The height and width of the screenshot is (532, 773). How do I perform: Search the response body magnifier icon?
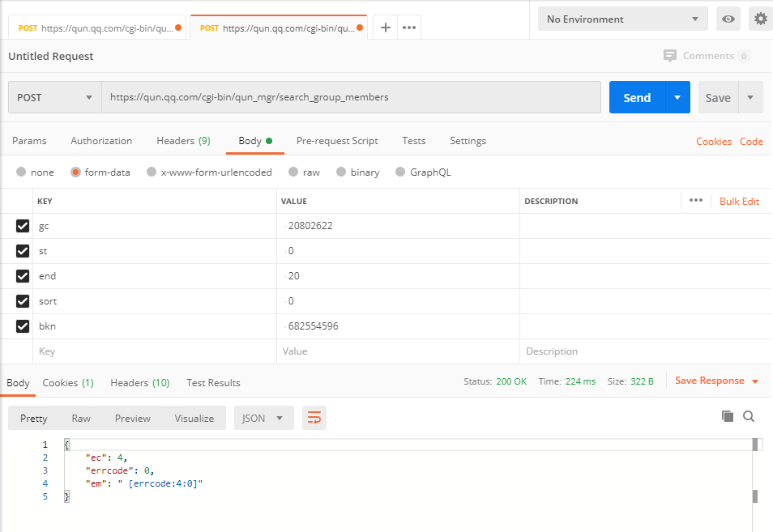[749, 416]
